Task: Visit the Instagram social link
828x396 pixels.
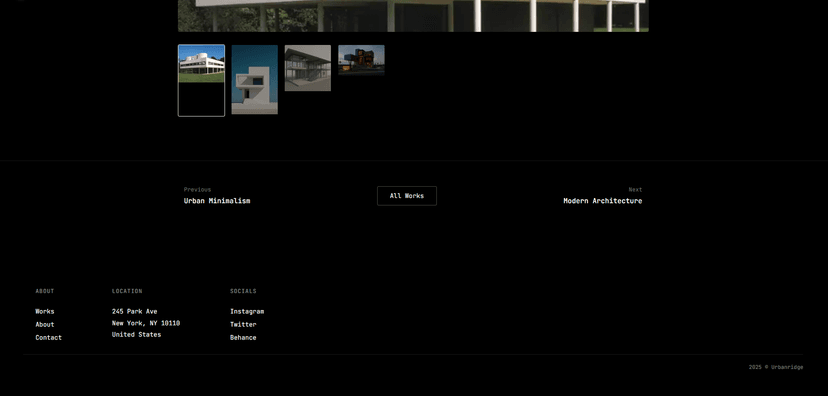Action: [x=247, y=312]
